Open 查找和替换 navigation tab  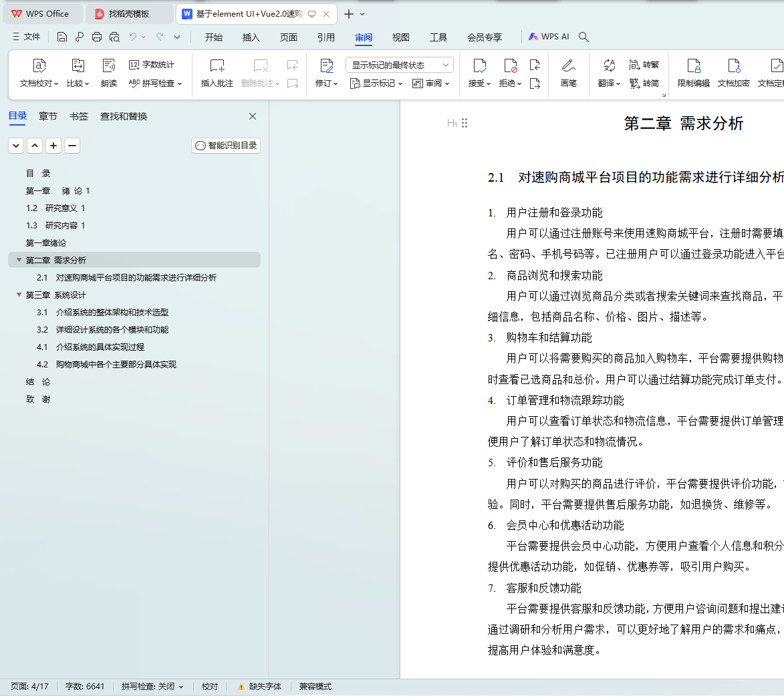(124, 116)
